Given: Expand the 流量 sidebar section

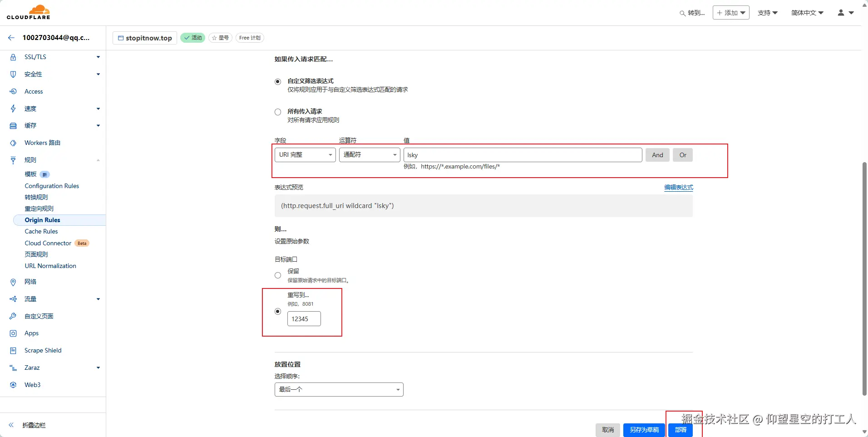Looking at the screenshot, I should click(98, 299).
